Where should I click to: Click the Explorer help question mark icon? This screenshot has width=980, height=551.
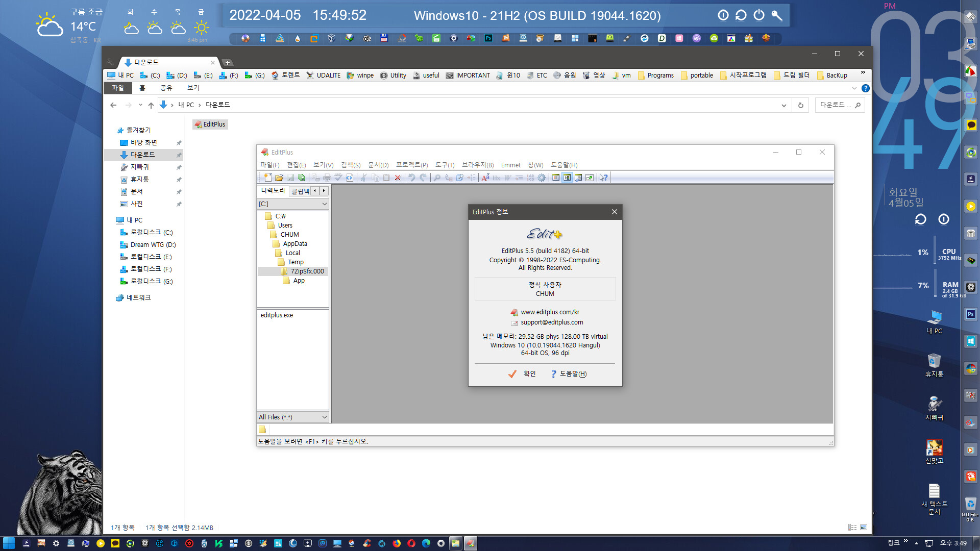point(865,88)
